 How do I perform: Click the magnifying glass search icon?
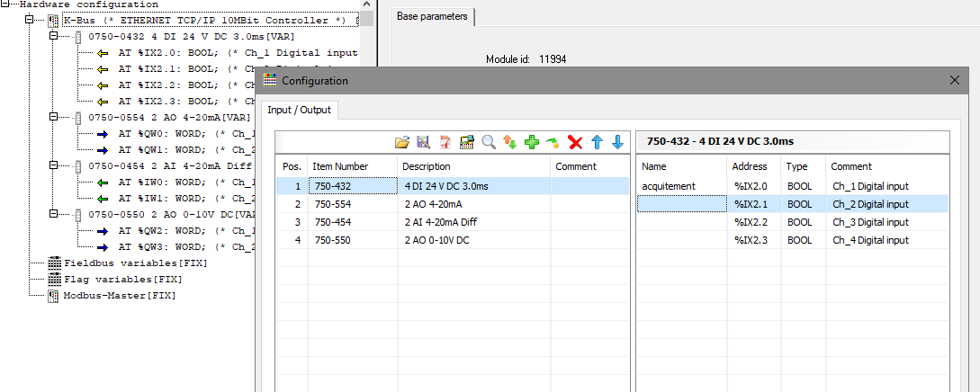(489, 142)
